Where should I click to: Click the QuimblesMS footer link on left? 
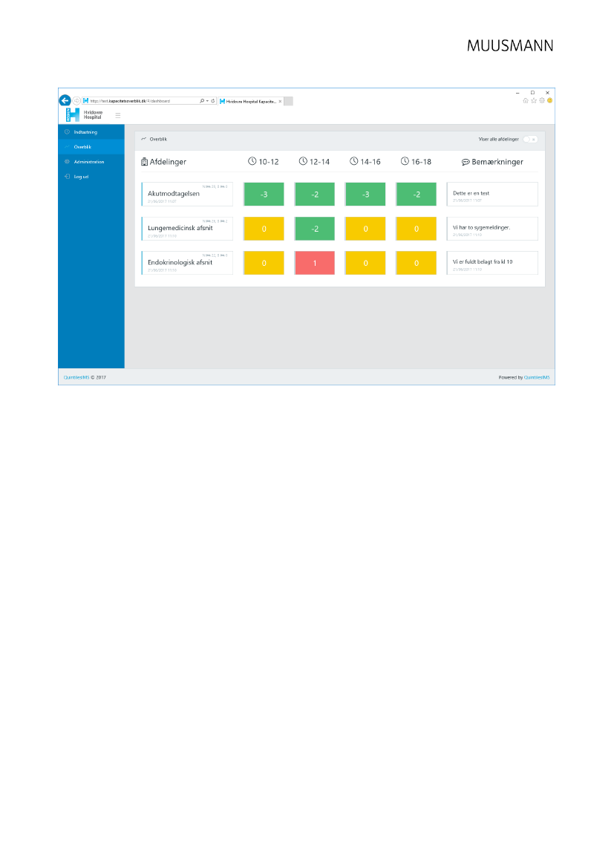(76, 377)
